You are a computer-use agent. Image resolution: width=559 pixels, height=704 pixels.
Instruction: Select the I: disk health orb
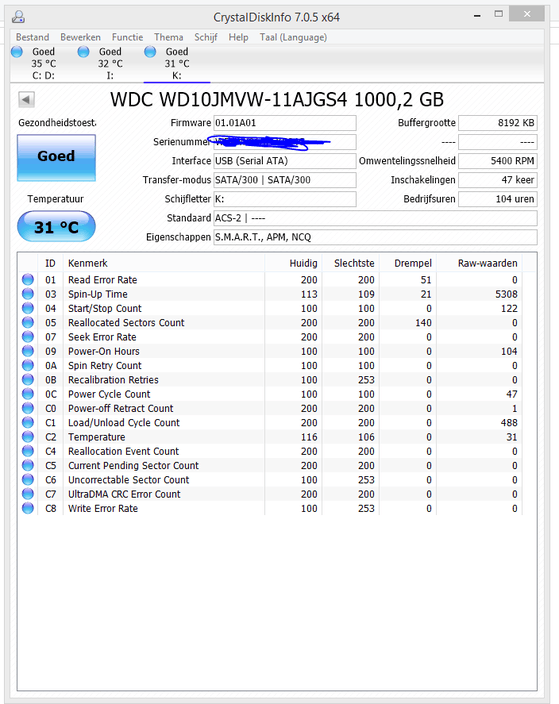coord(83,52)
